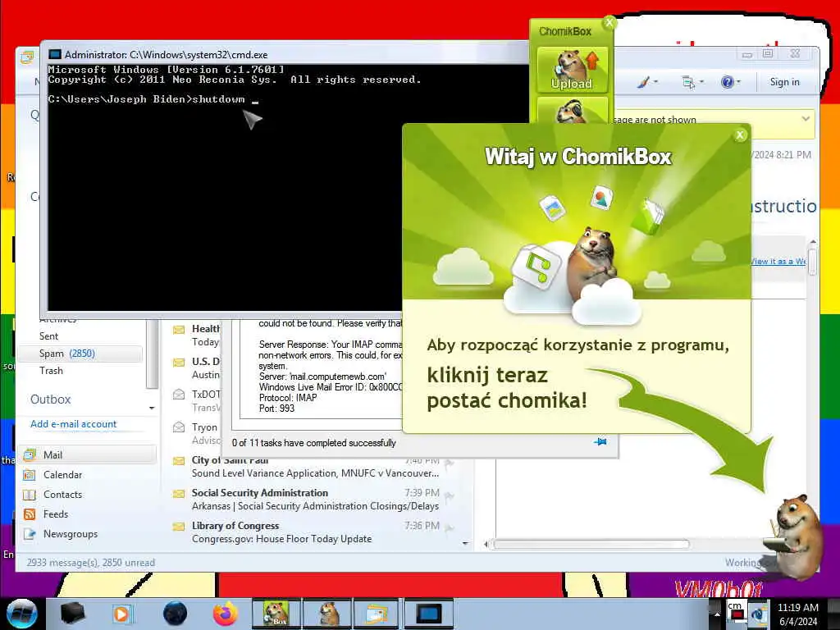Click the Add e-mail account link
The image size is (840, 630).
tap(73, 424)
